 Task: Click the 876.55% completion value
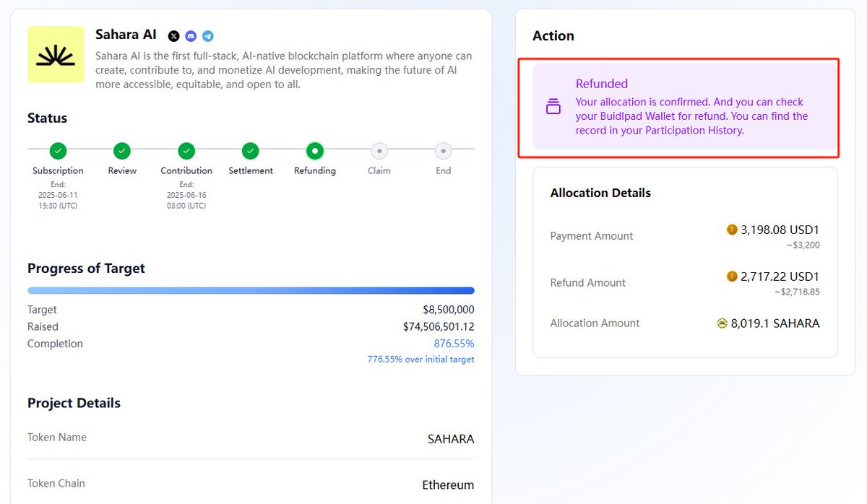(x=454, y=344)
